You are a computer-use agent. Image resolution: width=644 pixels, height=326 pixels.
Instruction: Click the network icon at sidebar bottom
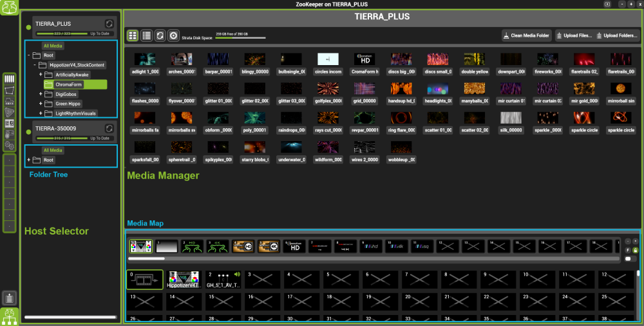[10, 316]
